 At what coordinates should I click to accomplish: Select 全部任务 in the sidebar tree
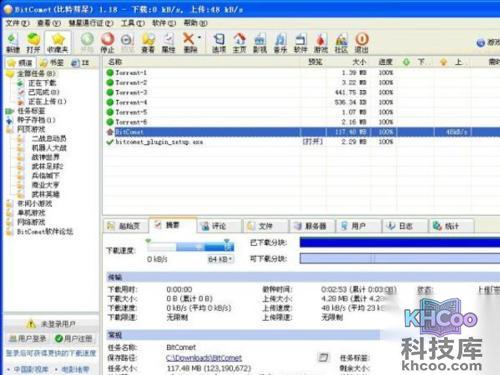36,73
